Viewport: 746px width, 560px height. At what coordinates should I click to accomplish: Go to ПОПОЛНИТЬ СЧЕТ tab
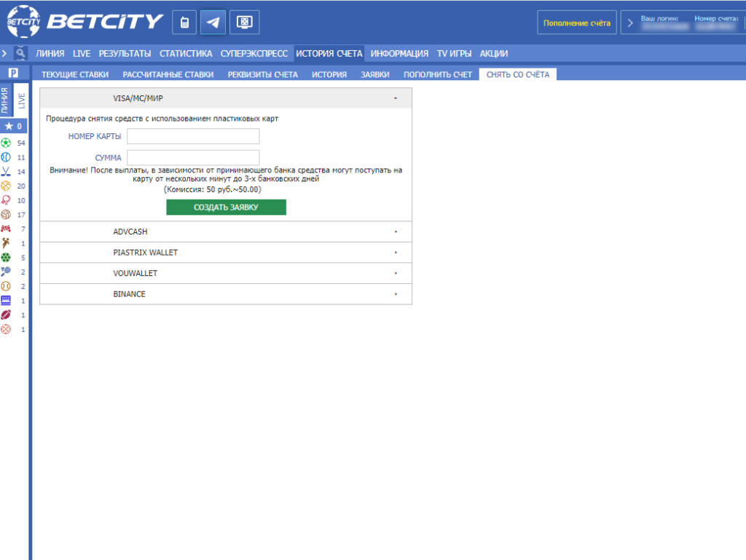pyautogui.click(x=438, y=74)
